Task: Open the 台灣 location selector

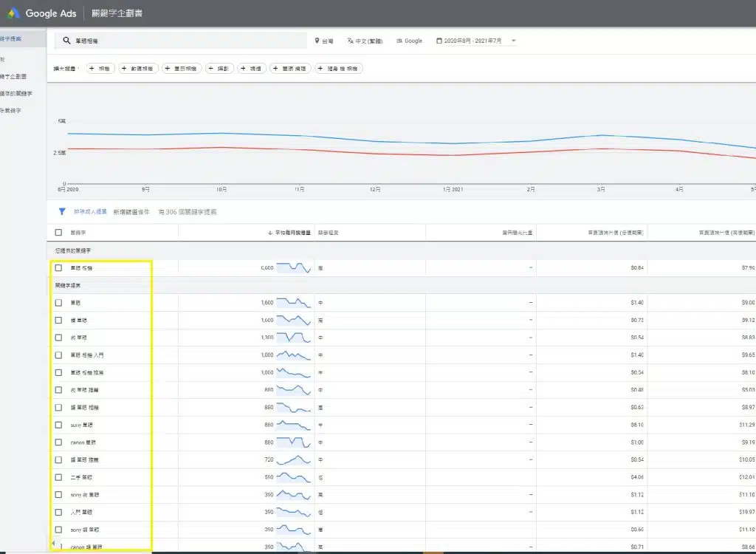Action: [x=329, y=41]
